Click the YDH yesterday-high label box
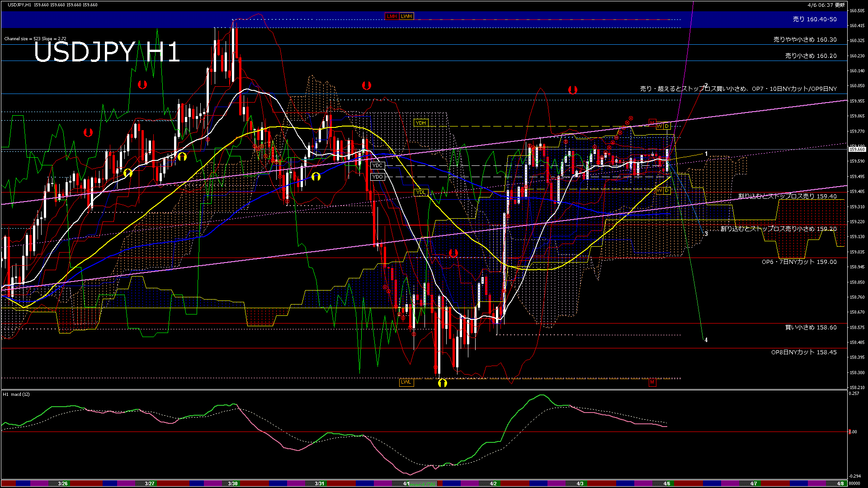Screen dimensions: 868x488 coord(422,122)
